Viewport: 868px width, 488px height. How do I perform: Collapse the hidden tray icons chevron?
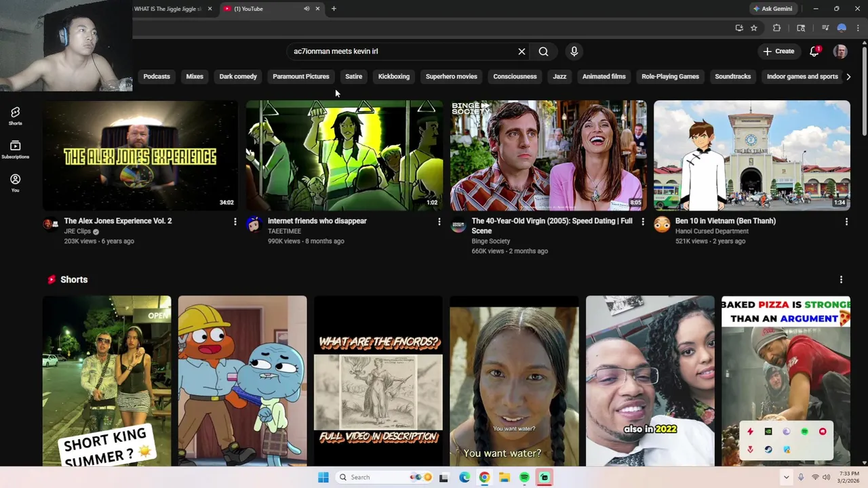pos(786,477)
